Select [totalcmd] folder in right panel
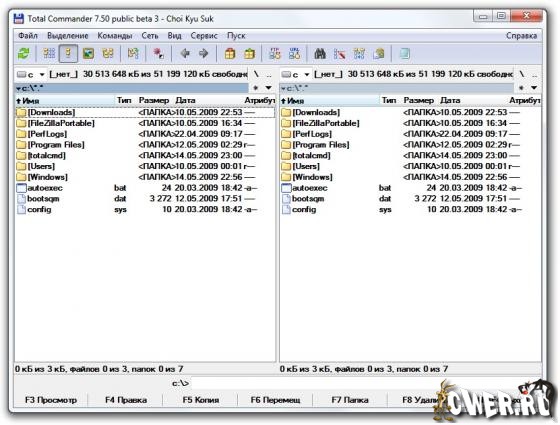Image resolution: width=560 pixels, height=425 pixels. click(x=410, y=155)
